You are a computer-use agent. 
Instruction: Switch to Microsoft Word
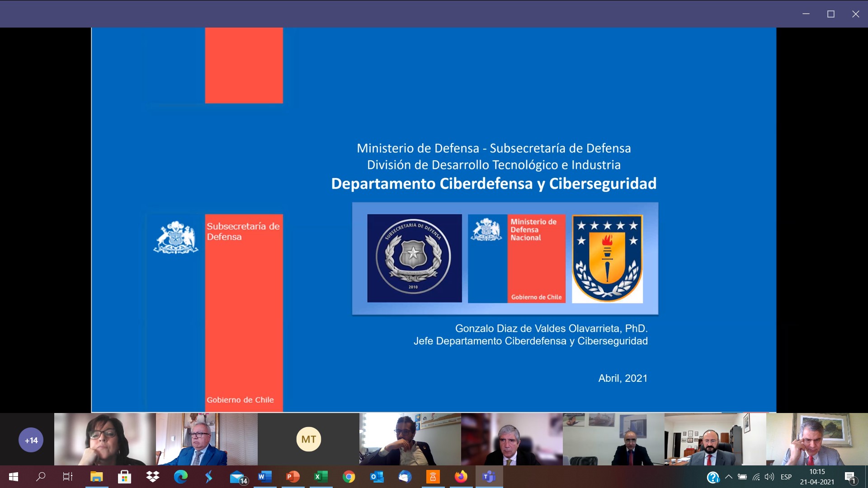[265, 477]
